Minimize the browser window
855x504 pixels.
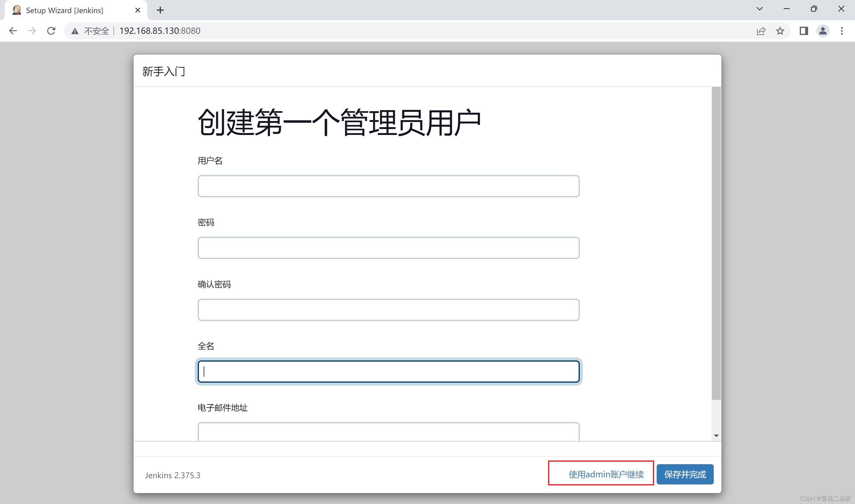coord(787,9)
